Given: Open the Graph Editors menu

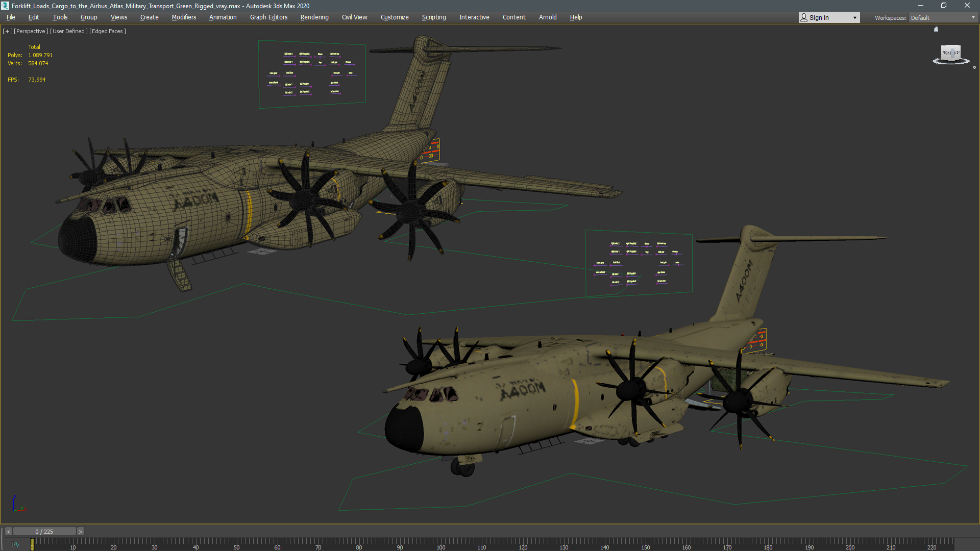Looking at the screenshot, I should pyautogui.click(x=268, y=17).
